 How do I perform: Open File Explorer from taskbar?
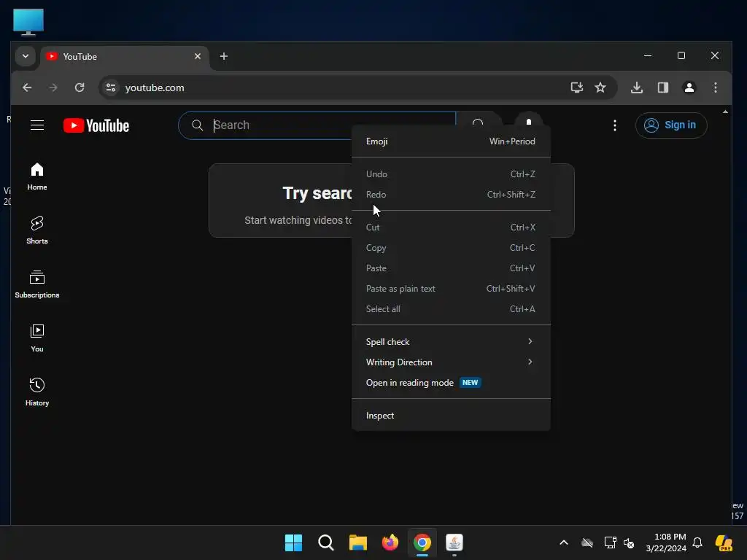(x=357, y=542)
